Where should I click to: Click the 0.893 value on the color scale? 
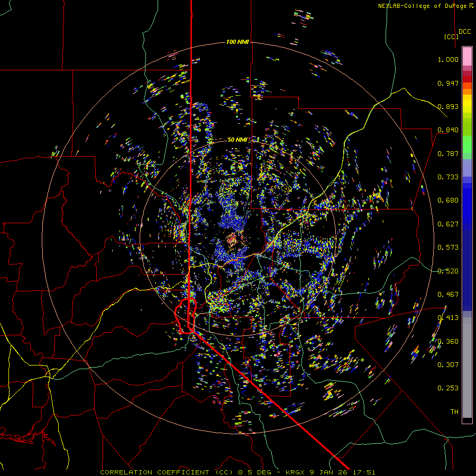pos(448,106)
